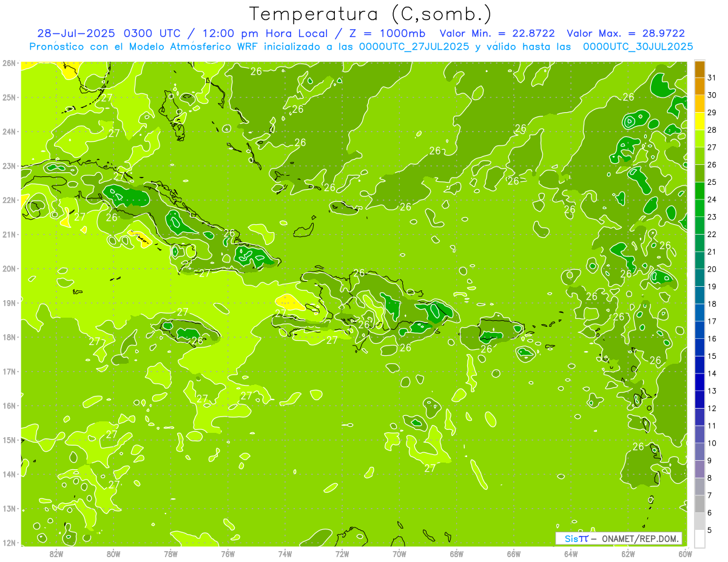
Task: Click the '72W' longitude axis label
Action: coord(342,553)
